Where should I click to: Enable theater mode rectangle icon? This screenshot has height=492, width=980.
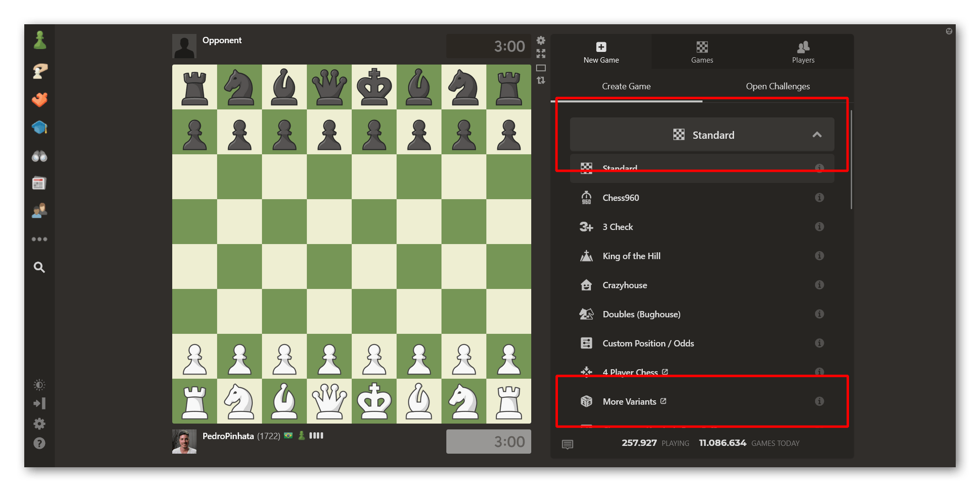coord(541,68)
